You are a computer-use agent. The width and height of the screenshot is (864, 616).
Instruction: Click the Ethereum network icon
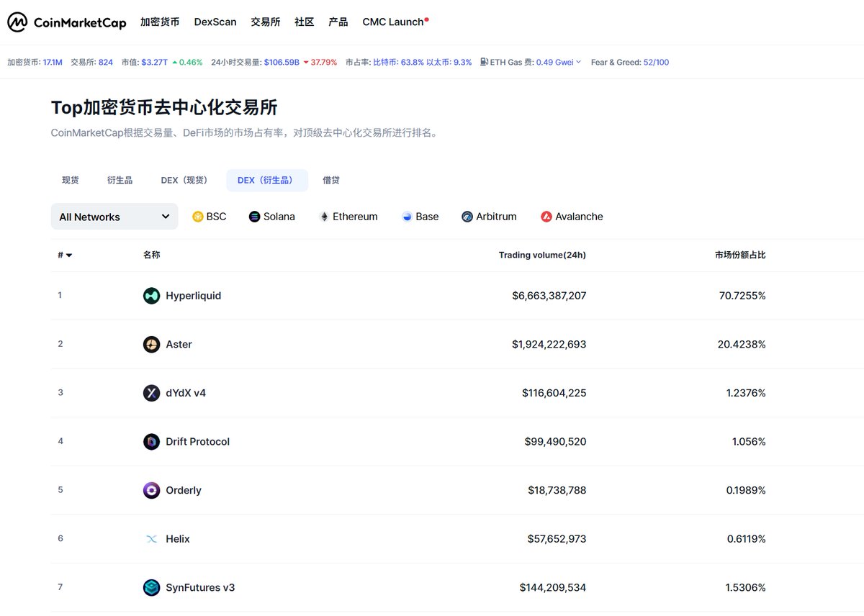pyautogui.click(x=324, y=217)
